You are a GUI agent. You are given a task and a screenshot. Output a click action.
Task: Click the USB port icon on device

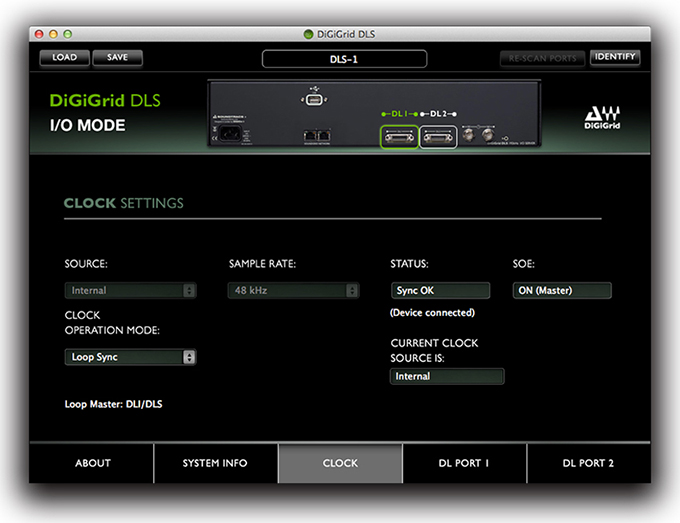point(314,100)
